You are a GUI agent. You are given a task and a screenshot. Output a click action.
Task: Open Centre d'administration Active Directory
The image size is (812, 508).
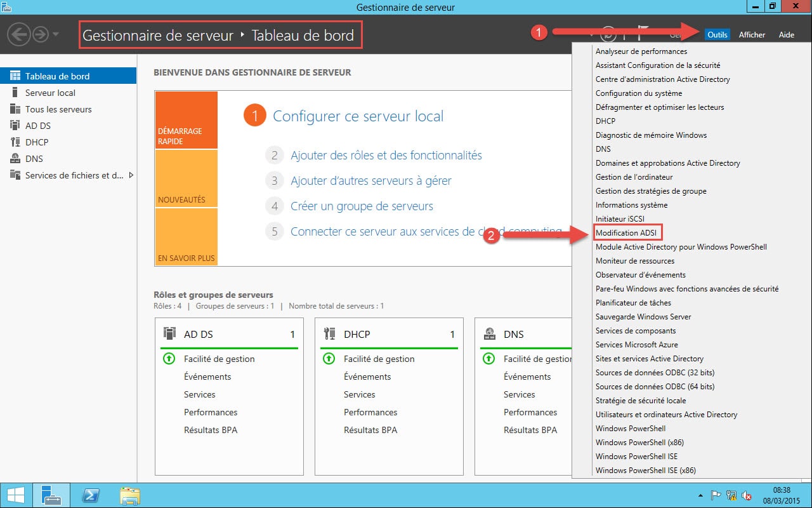tap(663, 79)
